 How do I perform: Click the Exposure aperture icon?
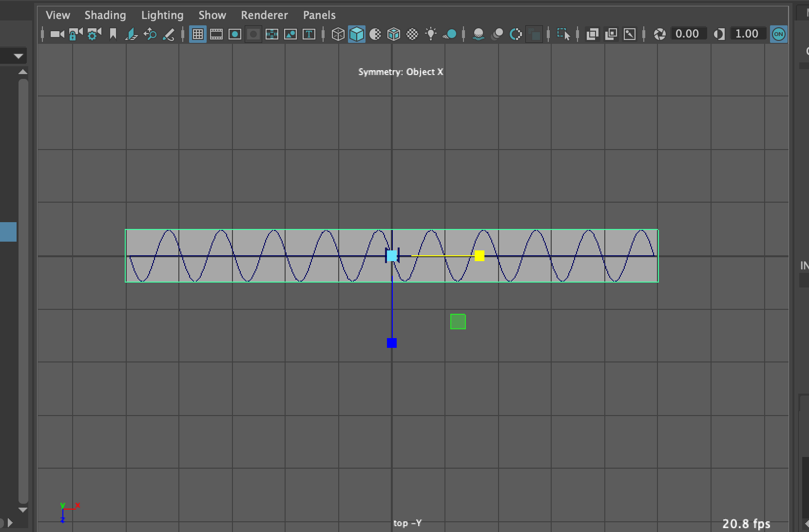click(x=659, y=34)
